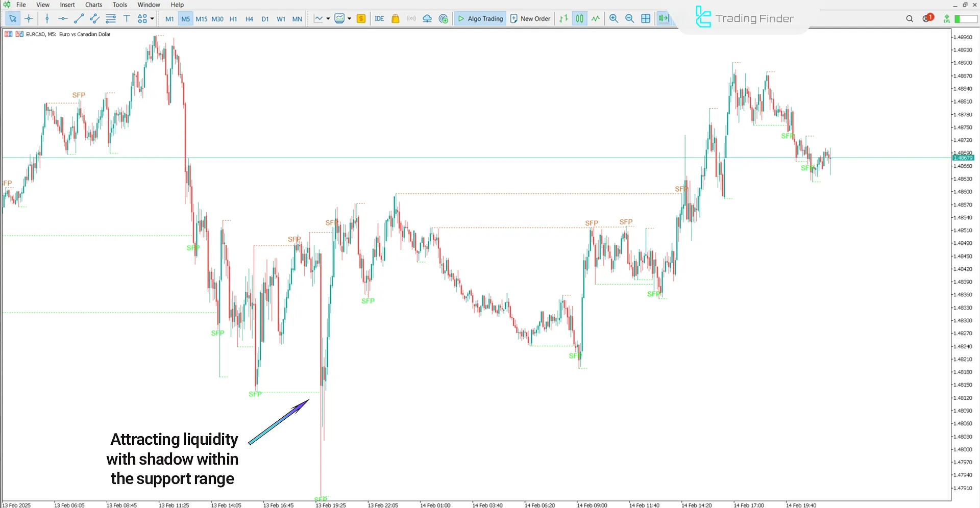
Task: Toggle candlestick chart display
Action: [x=579, y=18]
